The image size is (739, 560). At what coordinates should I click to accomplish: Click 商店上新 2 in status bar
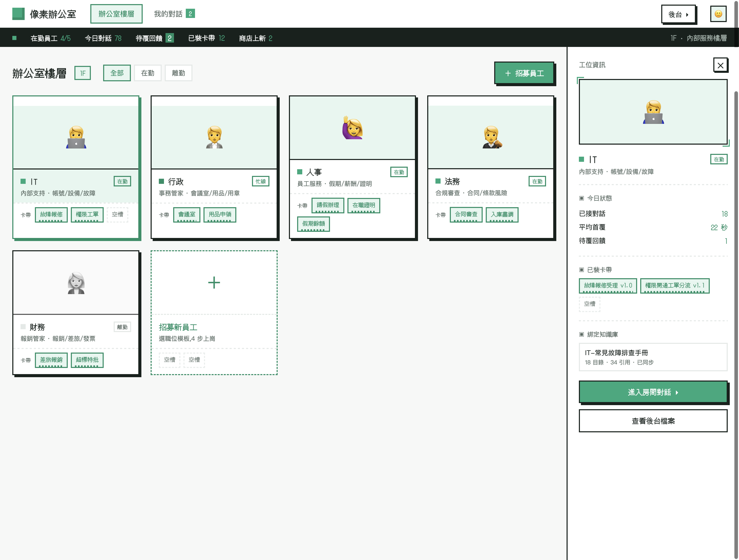(256, 38)
